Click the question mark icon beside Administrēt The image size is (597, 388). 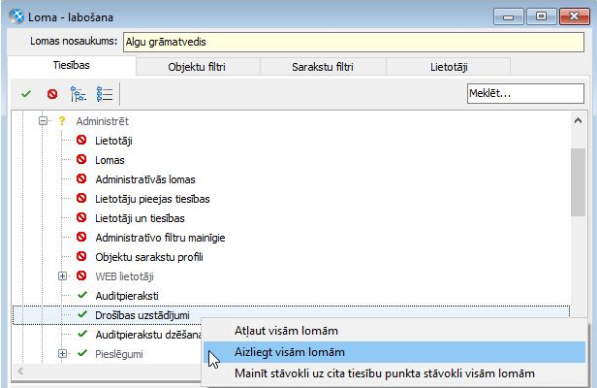point(62,121)
